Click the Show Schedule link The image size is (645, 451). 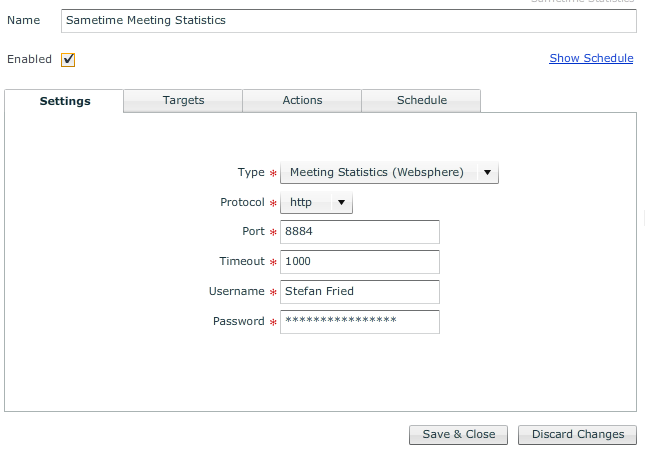[x=591, y=58]
